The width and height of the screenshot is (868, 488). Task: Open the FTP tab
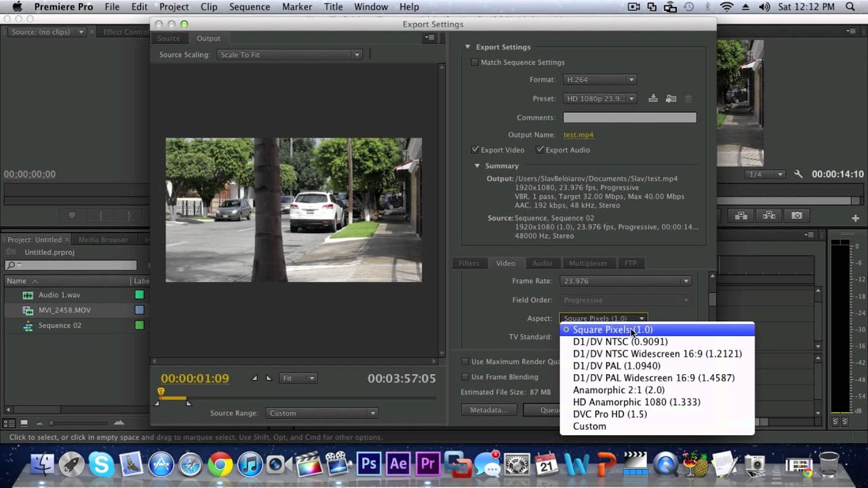pyautogui.click(x=631, y=263)
